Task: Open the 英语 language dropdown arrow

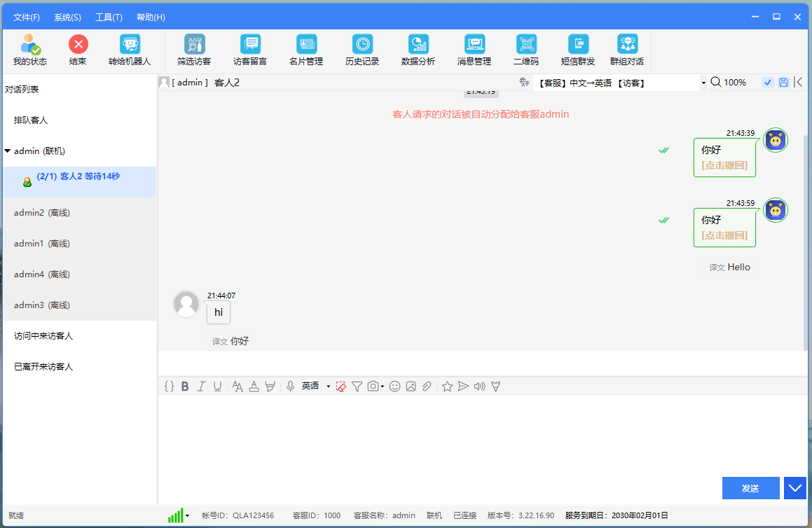Action: (x=329, y=386)
